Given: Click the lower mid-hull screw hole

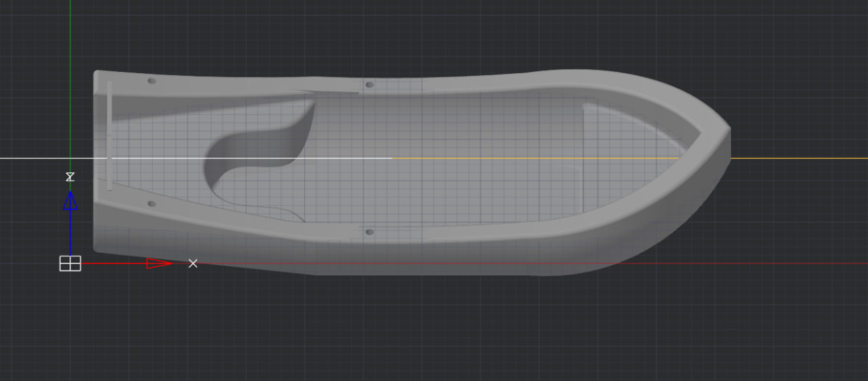Looking at the screenshot, I should 369,232.
